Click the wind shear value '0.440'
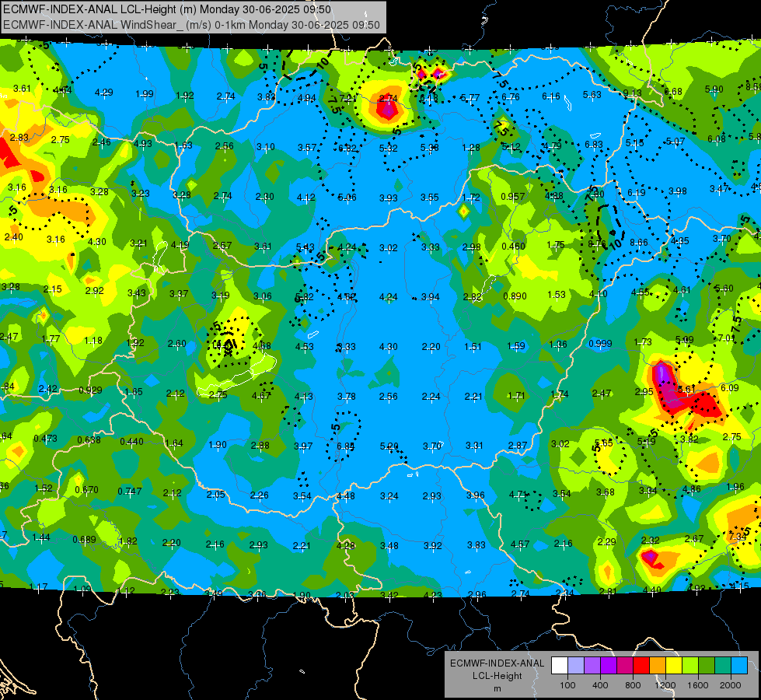This screenshot has width=761, height=700. pos(131,442)
